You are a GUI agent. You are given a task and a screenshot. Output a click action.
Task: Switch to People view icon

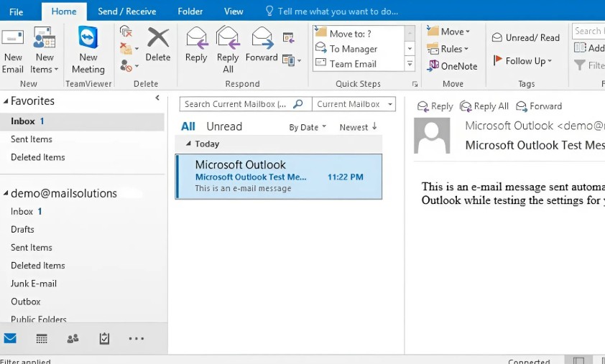(73, 339)
